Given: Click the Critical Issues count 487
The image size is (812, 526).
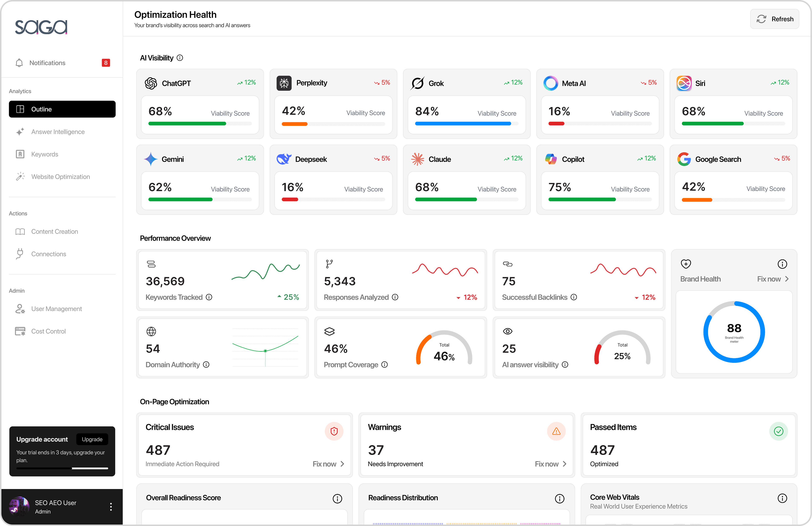Looking at the screenshot, I should [158, 450].
